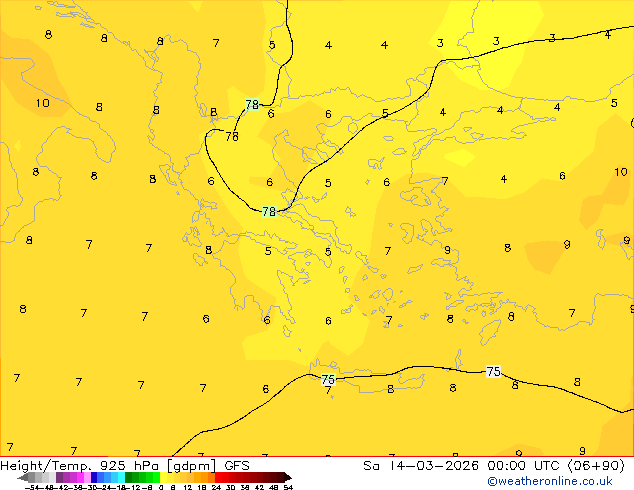The width and height of the screenshot is (634, 490).
Task: Click the 78 contour label without a box
Action: (232, 137)
